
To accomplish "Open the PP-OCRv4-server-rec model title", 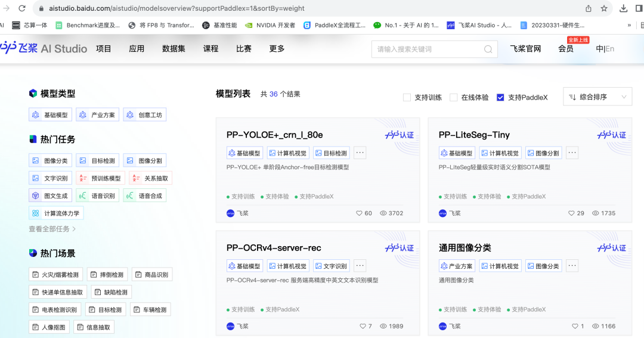I will click(274, 247).
